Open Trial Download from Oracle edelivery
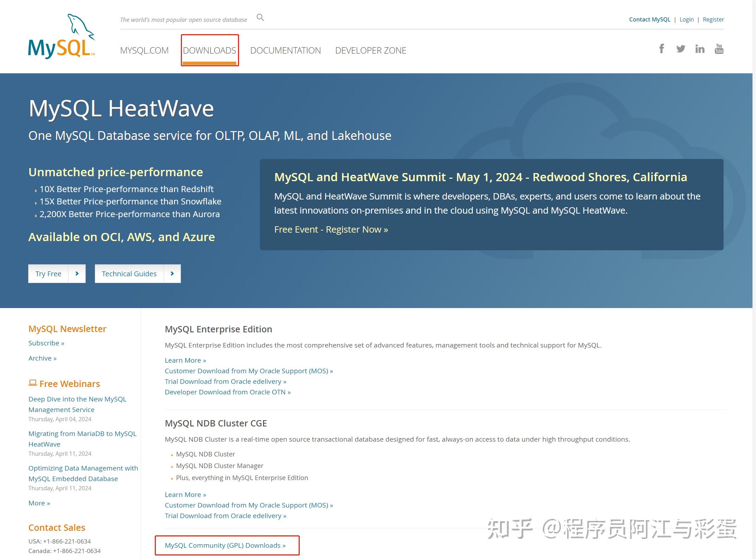The height and width of the screenshot is (559, 756). 225,381
